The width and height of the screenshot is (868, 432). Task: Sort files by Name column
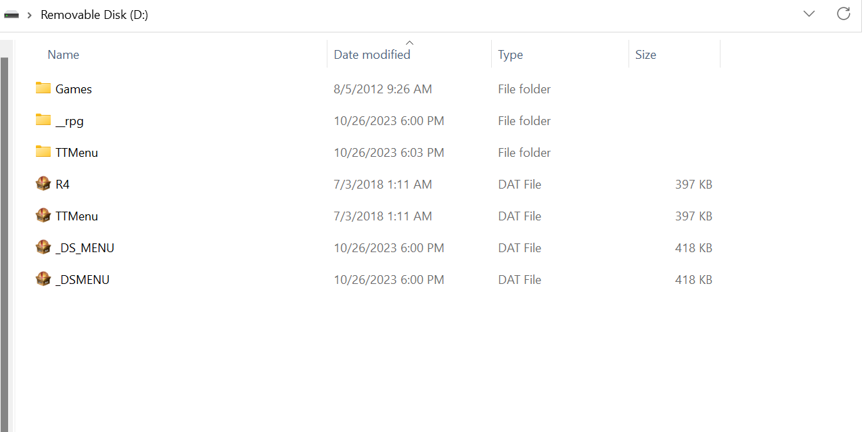(64, 55)
